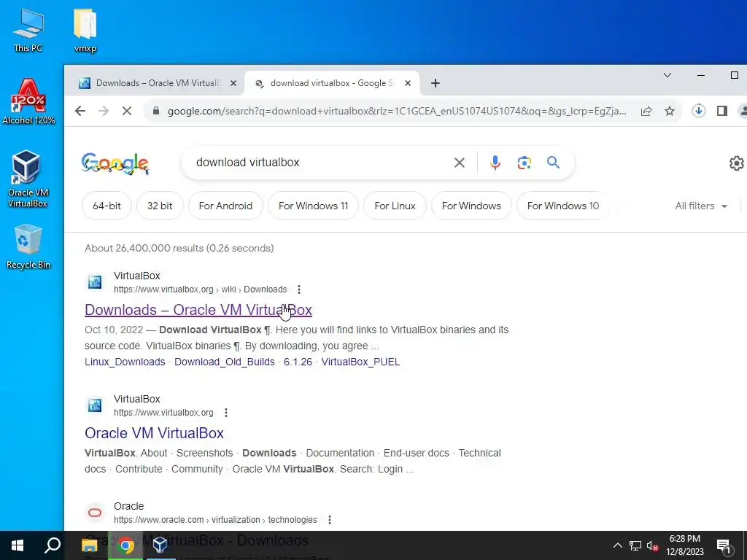
Task: Apply the For Windows filter chip
Action: [x=471, y=206]
